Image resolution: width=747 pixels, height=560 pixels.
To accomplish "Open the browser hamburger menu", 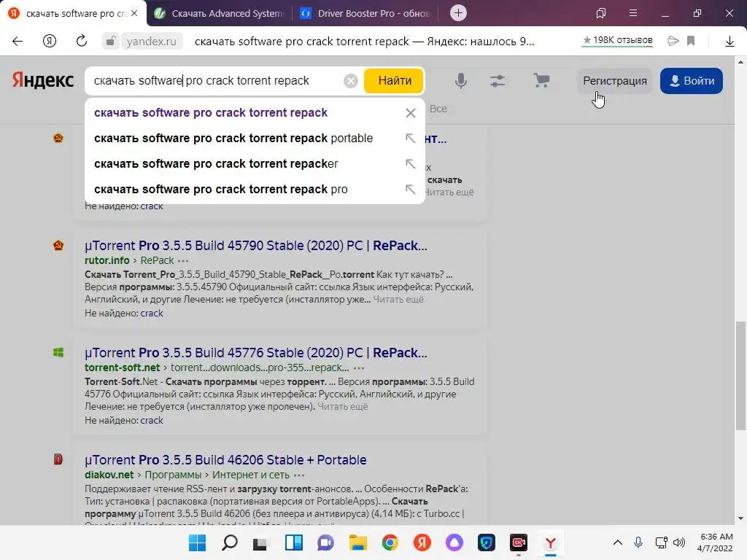I will tap(633, 13).
